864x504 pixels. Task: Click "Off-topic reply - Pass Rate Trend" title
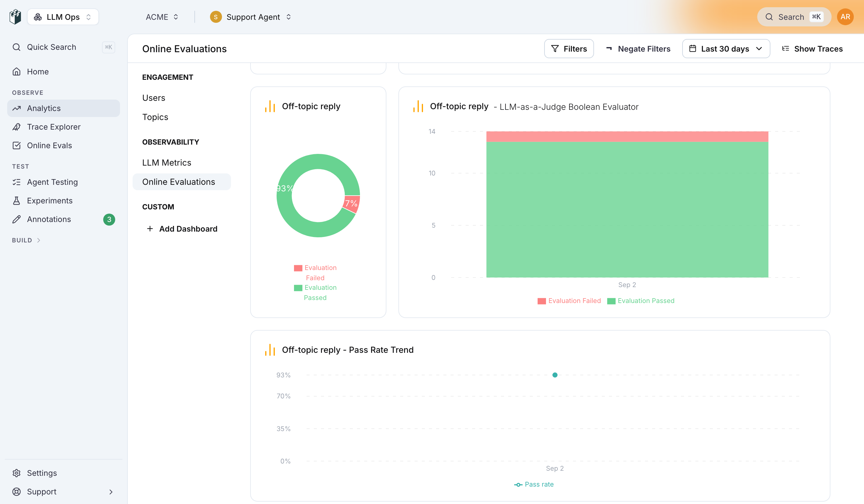pyautogui.click(x=348, y=350)
